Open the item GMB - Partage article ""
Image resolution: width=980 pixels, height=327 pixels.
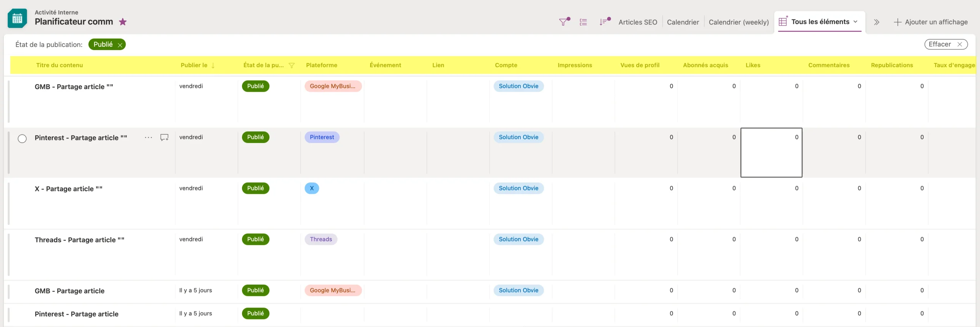click(74, 87)
